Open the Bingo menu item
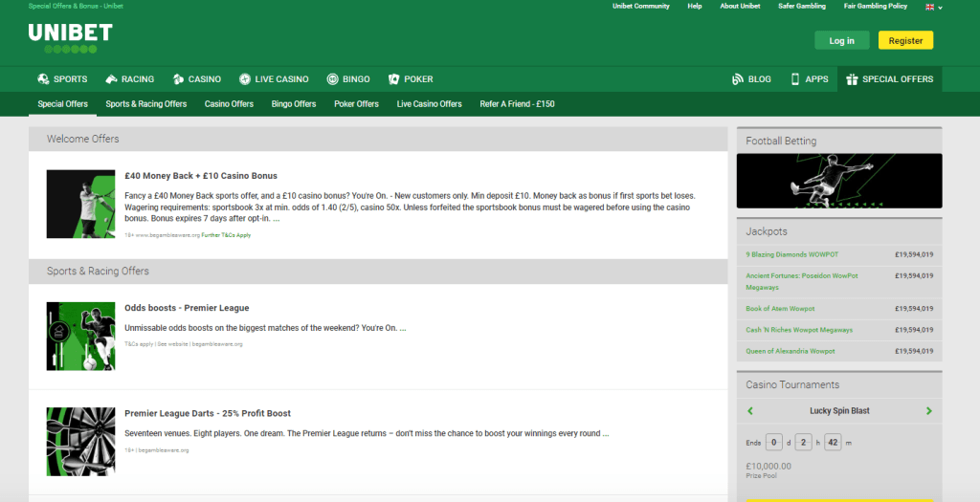The width and height of the screenshot is (980, 502). (x=348, y=79)
